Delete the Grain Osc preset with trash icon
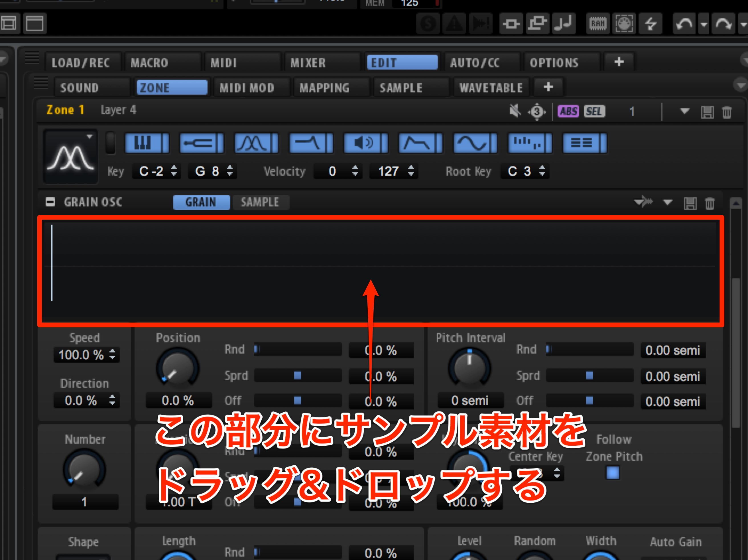Image resolution: width=748 pixels, height=560 pixels. (x=710, y=203)
